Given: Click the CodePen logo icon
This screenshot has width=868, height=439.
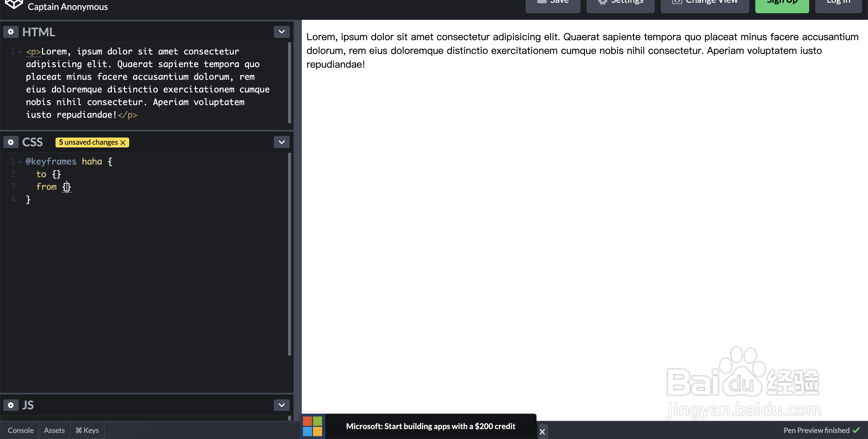Looking at the screenshot, I should [x=14, y=5].
